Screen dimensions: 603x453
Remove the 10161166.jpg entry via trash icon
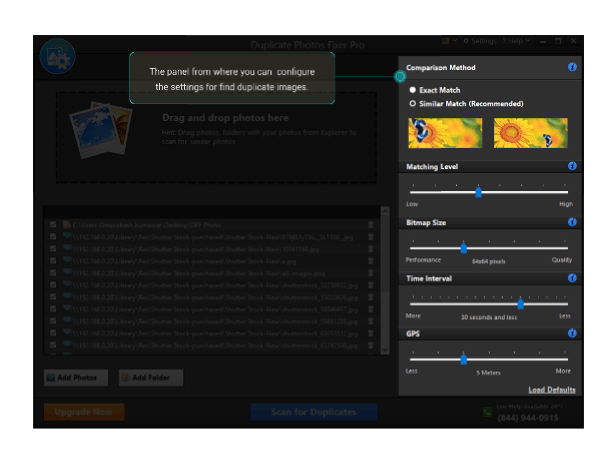coord(370,249)
